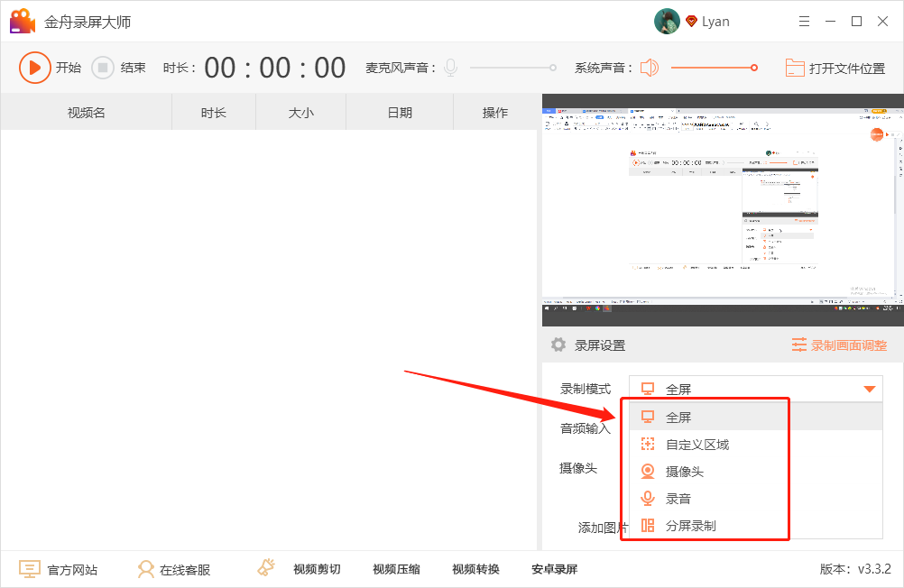The height and width of the screenshot is (588, 904).
Task: Open file location folder icon
Action: pyautogui.click(x=795, y=68)
